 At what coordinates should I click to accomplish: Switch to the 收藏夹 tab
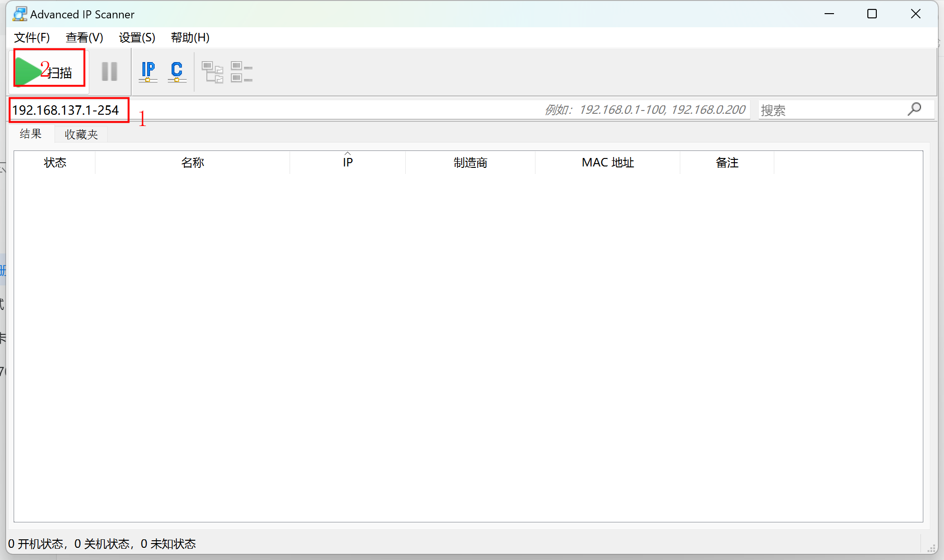pyautogui.click(x=81, y=134)
